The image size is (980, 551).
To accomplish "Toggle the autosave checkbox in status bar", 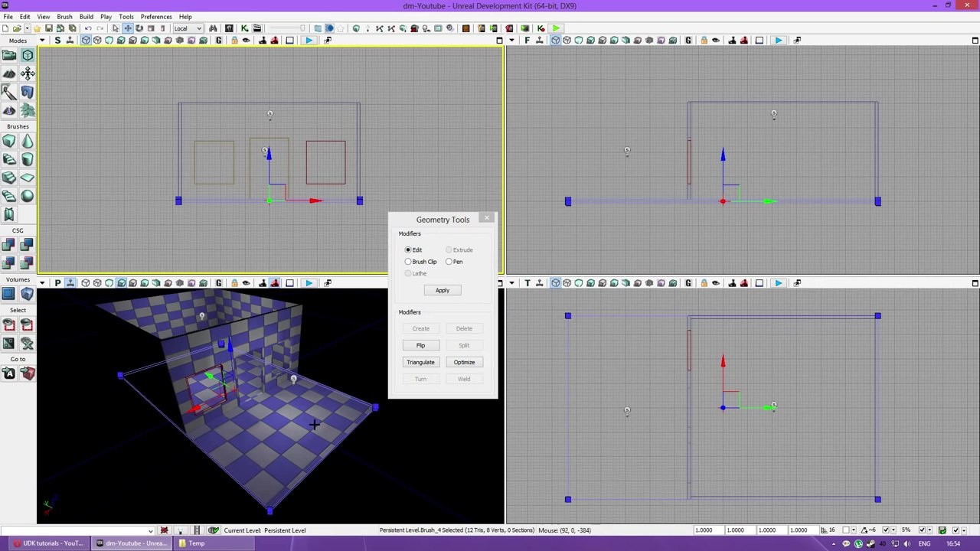I will [954, 530].
